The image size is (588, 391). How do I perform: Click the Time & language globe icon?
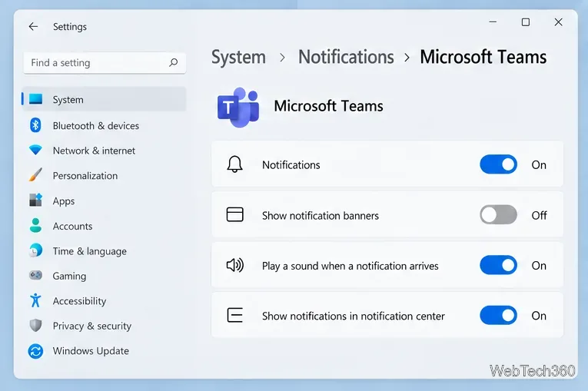pos(35,250)
